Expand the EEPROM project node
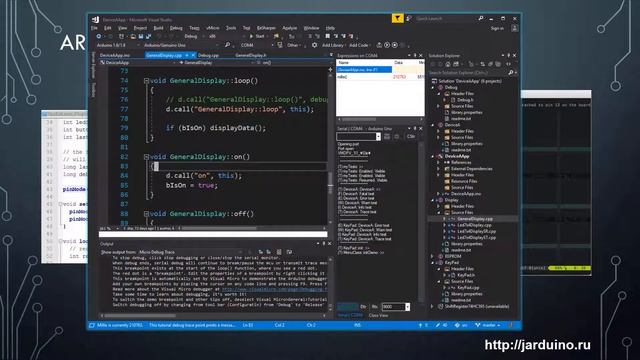Viewport: 640px width, 360px height. pos(433,256)
